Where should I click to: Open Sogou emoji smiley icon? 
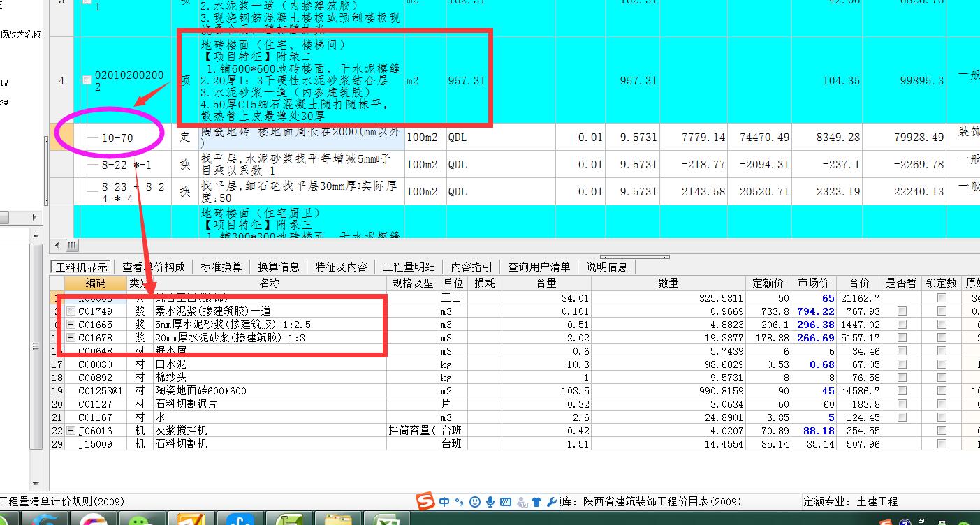tap(475, 501)
